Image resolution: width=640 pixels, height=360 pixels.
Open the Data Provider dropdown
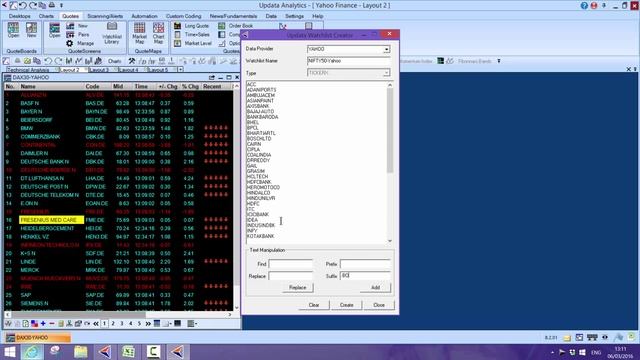386,49
